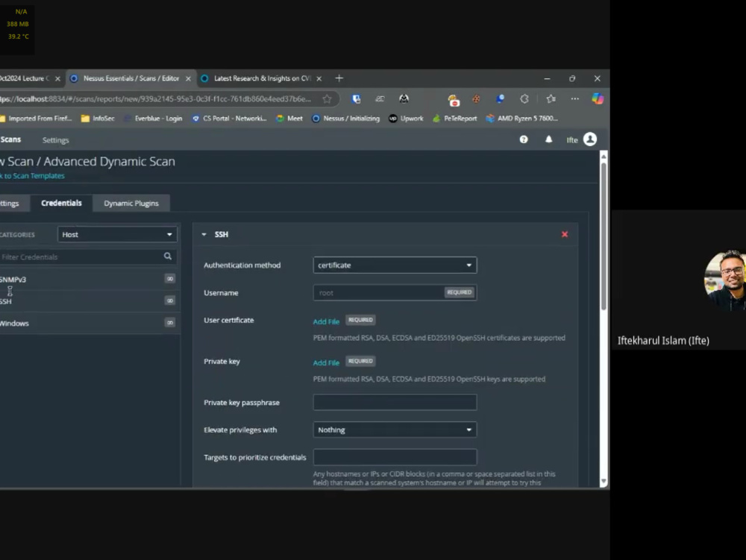Click Add File for User certificate
The width and height of the screenshot is (746, 560).
[x=327, y=322]
